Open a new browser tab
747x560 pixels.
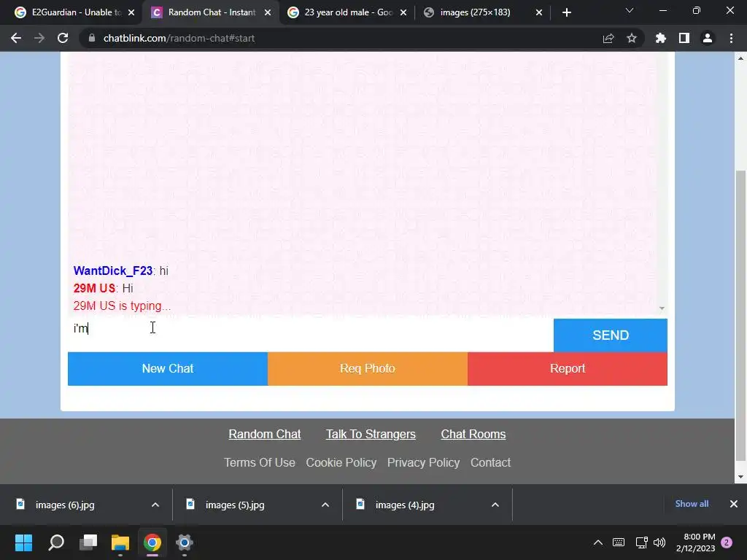click(566, 12)
